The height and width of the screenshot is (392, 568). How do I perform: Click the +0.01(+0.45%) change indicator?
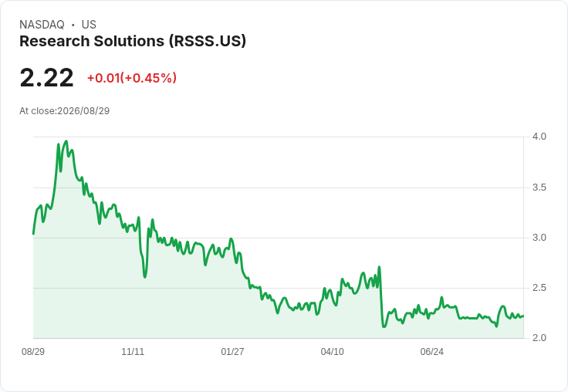click(x=132, y=78)
